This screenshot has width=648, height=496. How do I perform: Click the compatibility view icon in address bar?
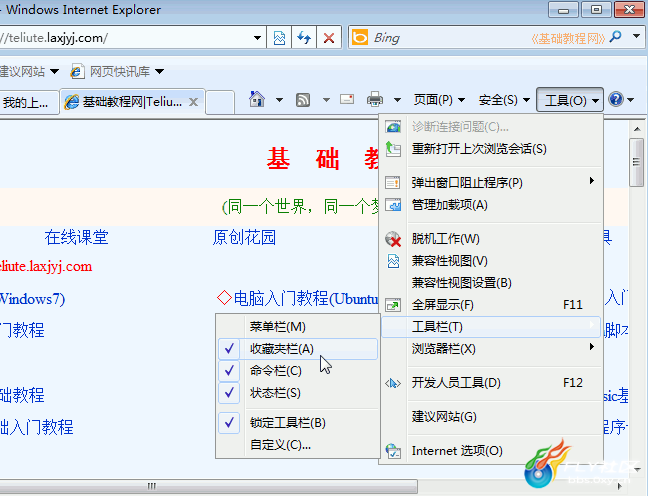(279, 38)
